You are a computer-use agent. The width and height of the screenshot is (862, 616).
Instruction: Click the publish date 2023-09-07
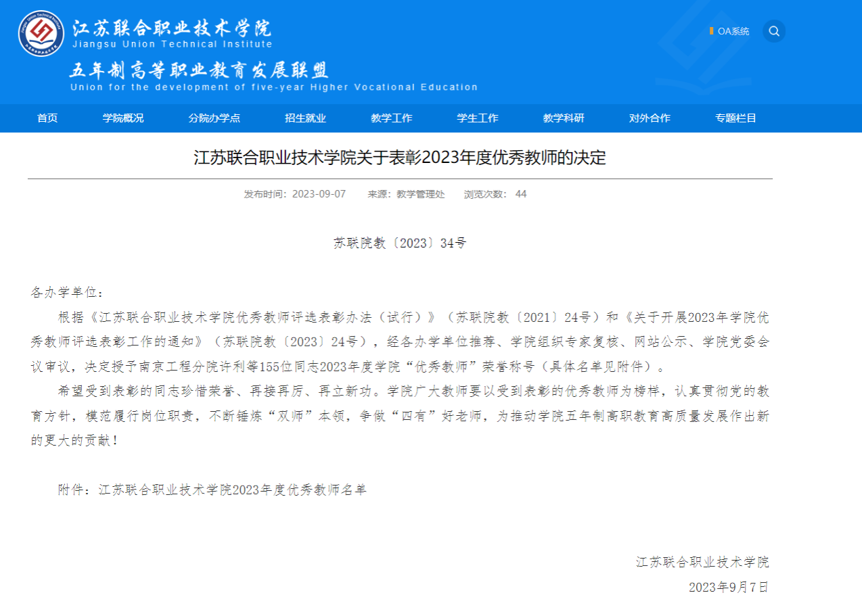tap(319, 194)
